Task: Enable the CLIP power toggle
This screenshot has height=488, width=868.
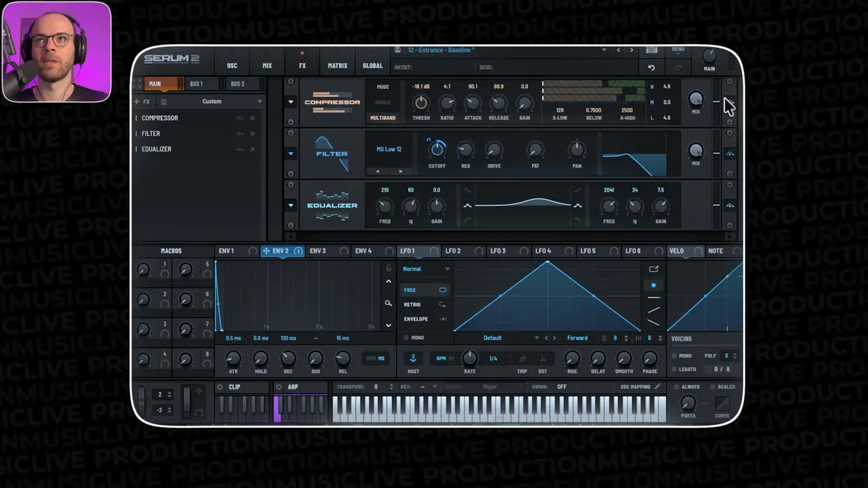Action: click(220, 387)
